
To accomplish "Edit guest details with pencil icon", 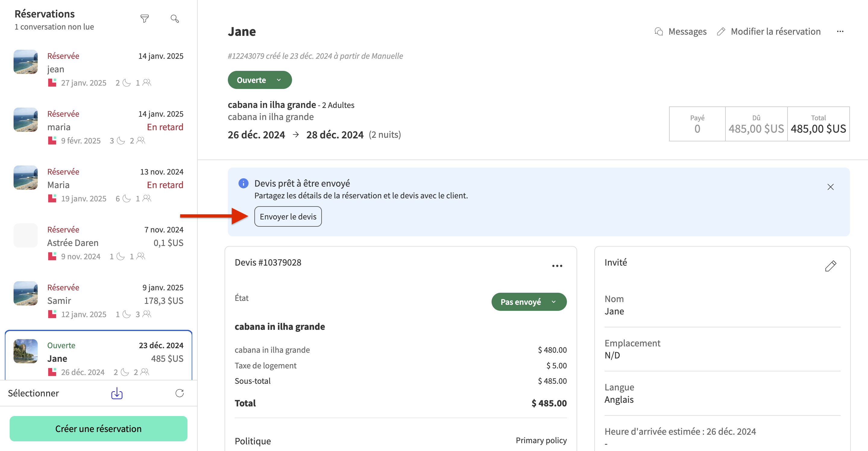I will click(x=830, y=266).
